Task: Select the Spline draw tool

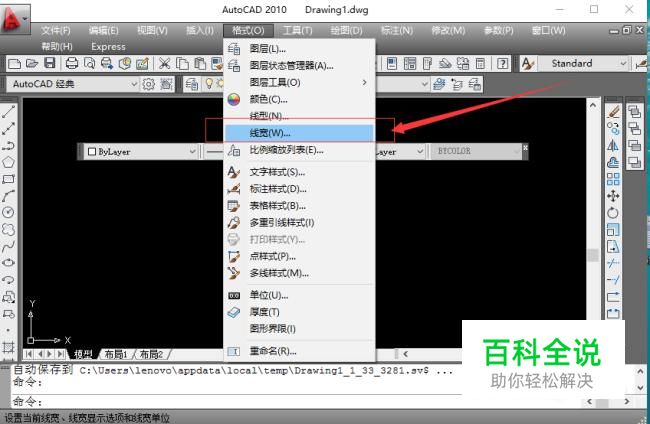Action: tap(8, 246)
